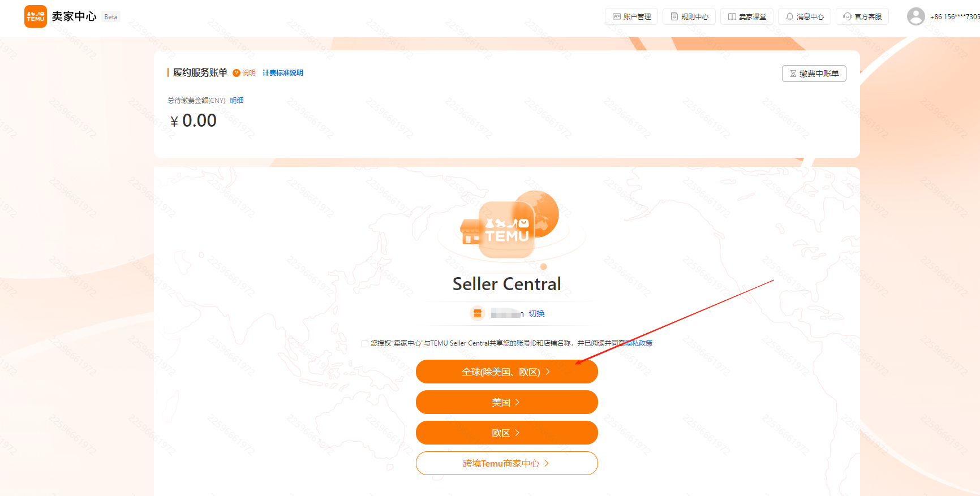
Task: Click the Seller Central TEMU globe illustration
Action: [509, 225]
